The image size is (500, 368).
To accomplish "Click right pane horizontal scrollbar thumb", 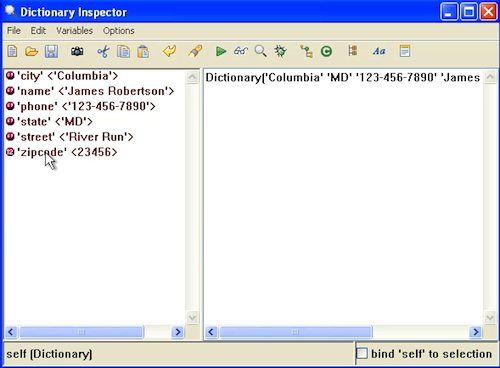I will pos(296,332).
